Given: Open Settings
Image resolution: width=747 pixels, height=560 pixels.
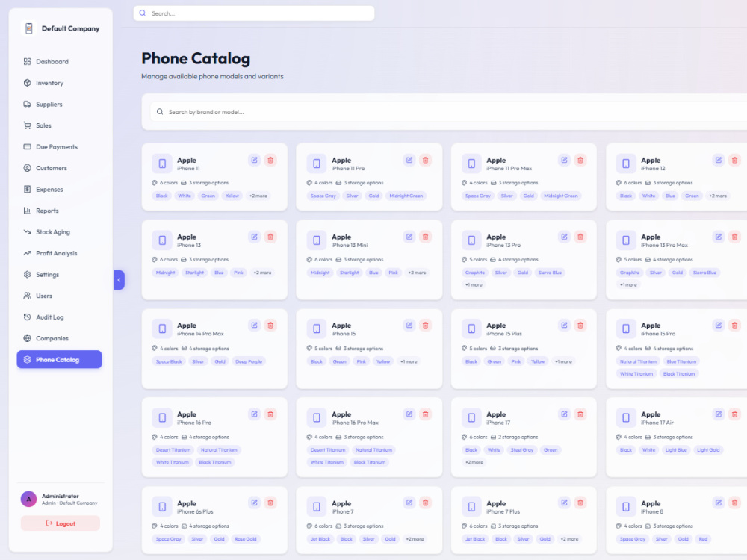Looking at the screenshot, I should click(x=60, y=275).
